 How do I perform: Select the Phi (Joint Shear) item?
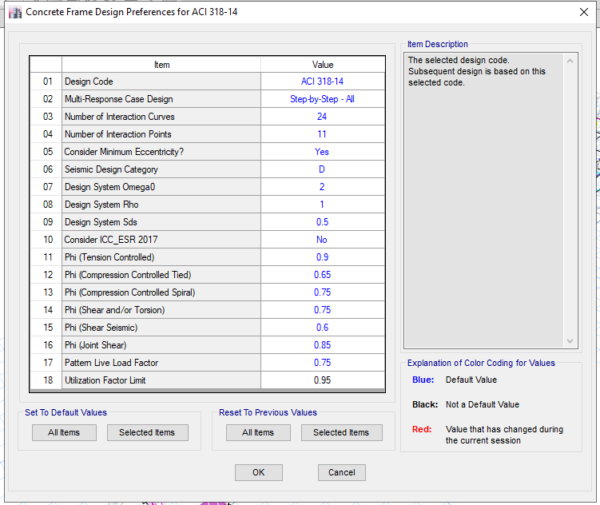[161, 345]
